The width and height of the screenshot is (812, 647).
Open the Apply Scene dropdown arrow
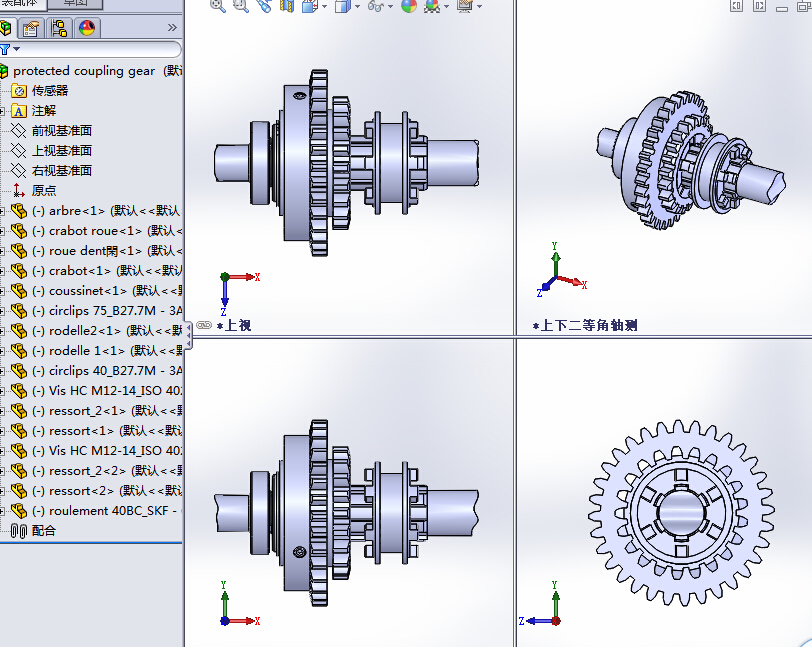[x=446, y=7]
